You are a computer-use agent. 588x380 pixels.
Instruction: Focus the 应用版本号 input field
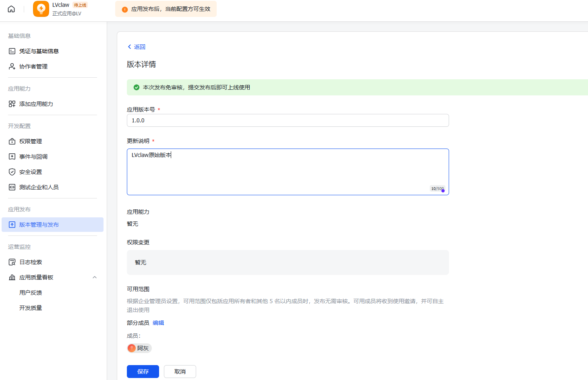point(288,120)
